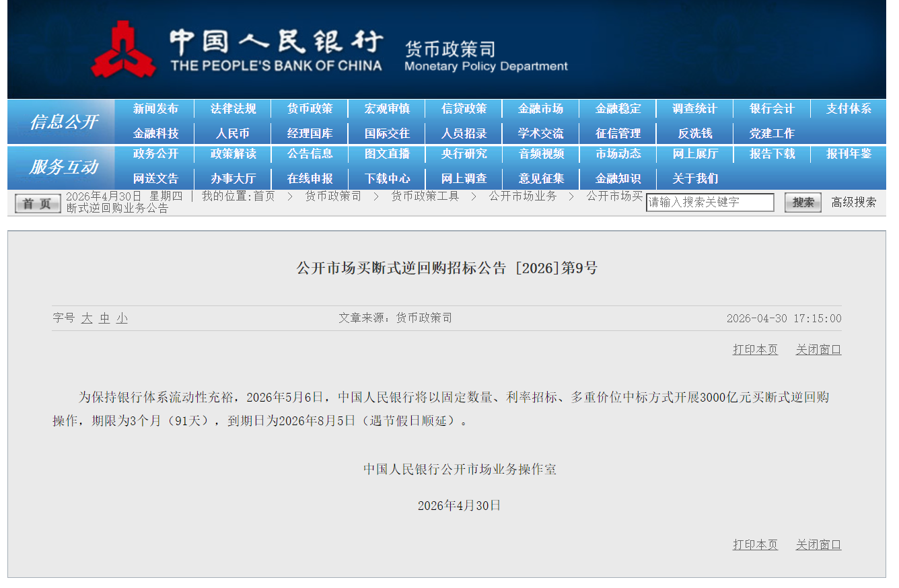Image resolution: width=899 pixels, height=588 pixels.
Task: Open the 货币政策 menu item
Action: (x=310, y=109)
